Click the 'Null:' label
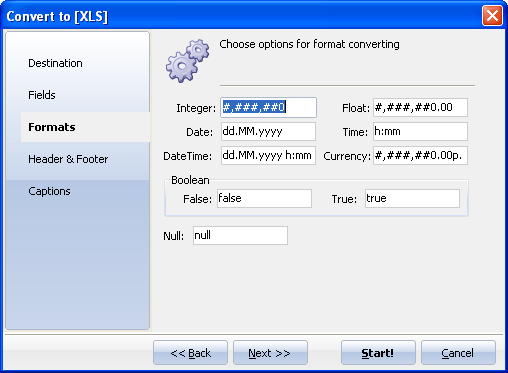The width and height of the screenshot is (508, 373). pos(173,236)
